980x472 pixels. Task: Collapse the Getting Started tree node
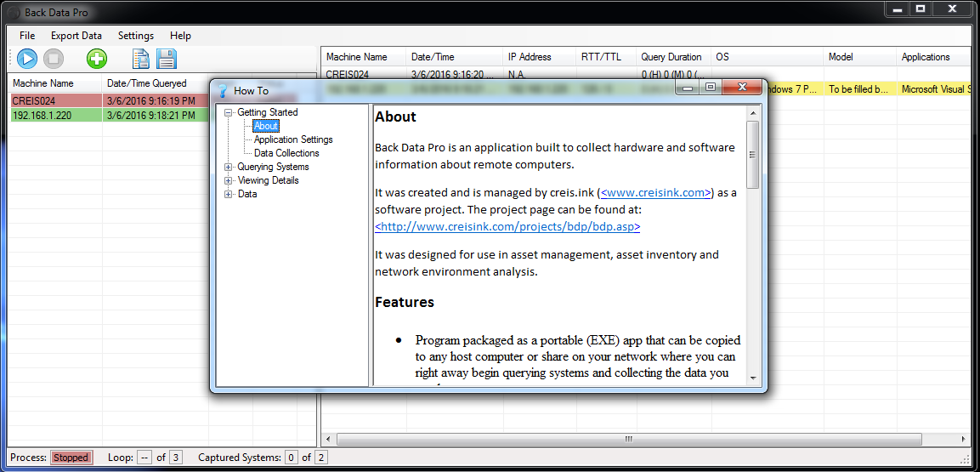[228, 112]
